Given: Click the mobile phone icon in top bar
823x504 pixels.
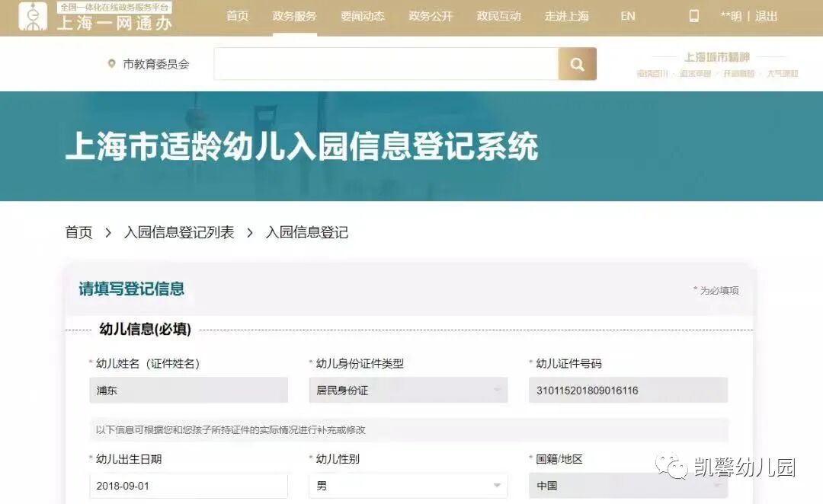Looking at the screenshot, I should point(694,15).
